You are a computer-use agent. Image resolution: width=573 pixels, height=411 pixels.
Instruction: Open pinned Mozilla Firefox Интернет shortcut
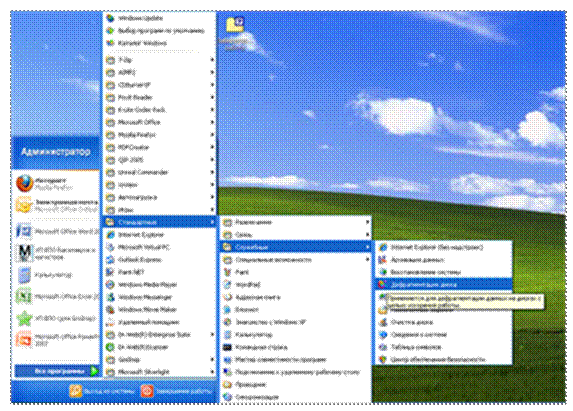pos(56,183)
